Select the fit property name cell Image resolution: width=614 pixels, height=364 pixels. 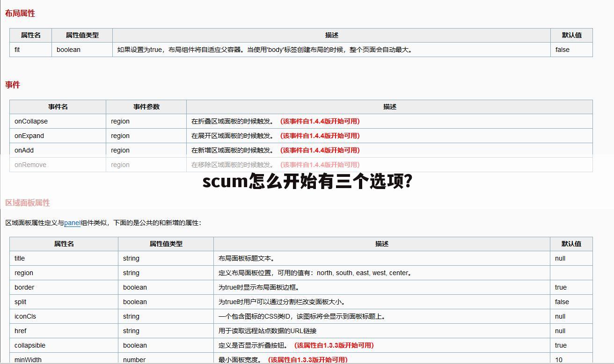coord(31,50)
